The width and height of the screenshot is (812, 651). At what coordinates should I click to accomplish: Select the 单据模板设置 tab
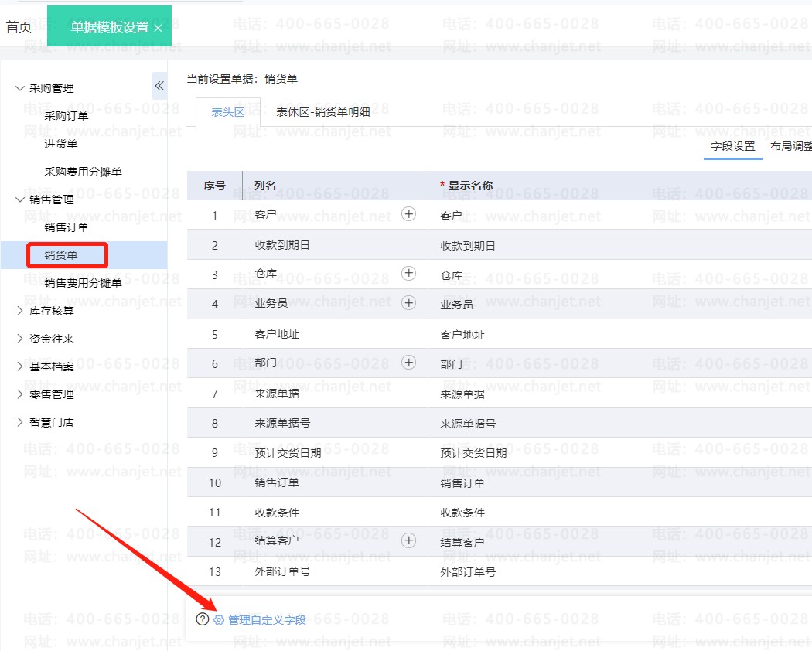(x=109, y=27)
